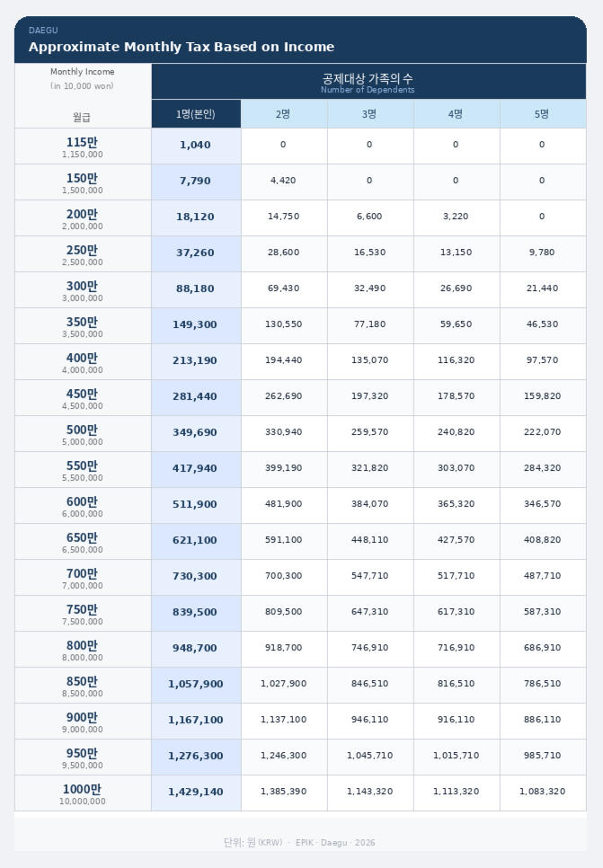This screenshot has height=868, width=603.
Task: Select the 1명(본인) column header
Action: pyautogui.click(x=196, y=114)
